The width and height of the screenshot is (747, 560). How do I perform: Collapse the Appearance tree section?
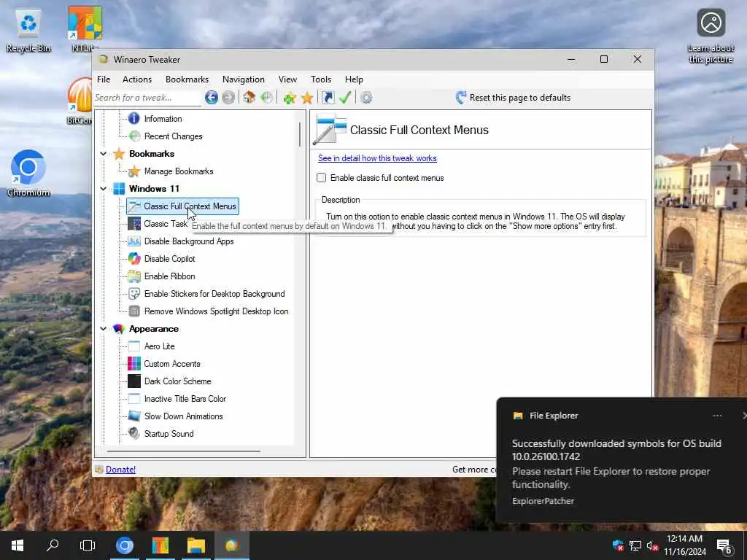pos(104,329)
